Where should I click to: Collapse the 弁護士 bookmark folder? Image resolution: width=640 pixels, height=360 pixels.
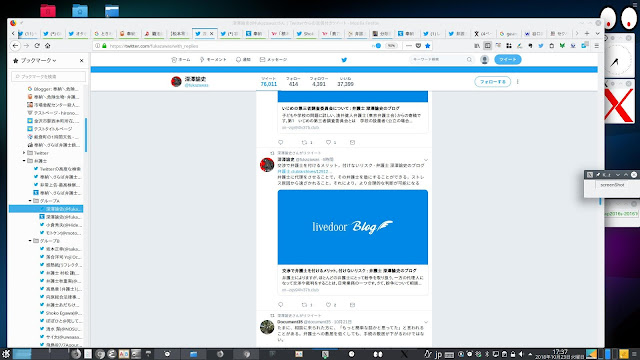[24, 161]
